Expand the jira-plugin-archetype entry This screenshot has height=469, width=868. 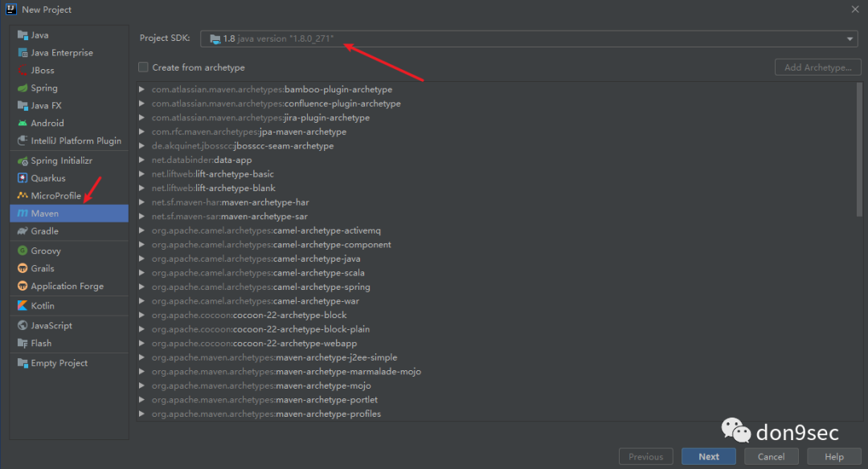point(141,117)
